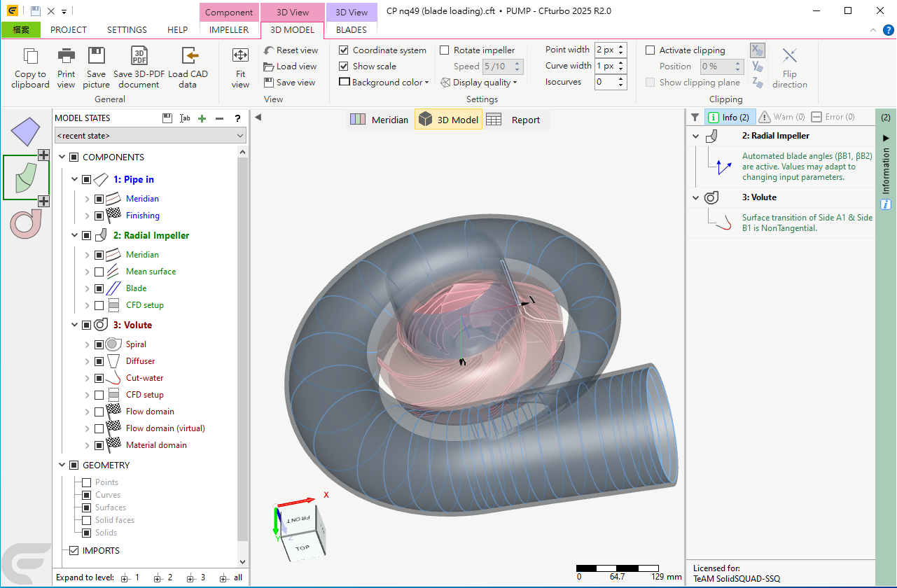
Task: Open the PROJECT menu
Action: tap(69, 30)
